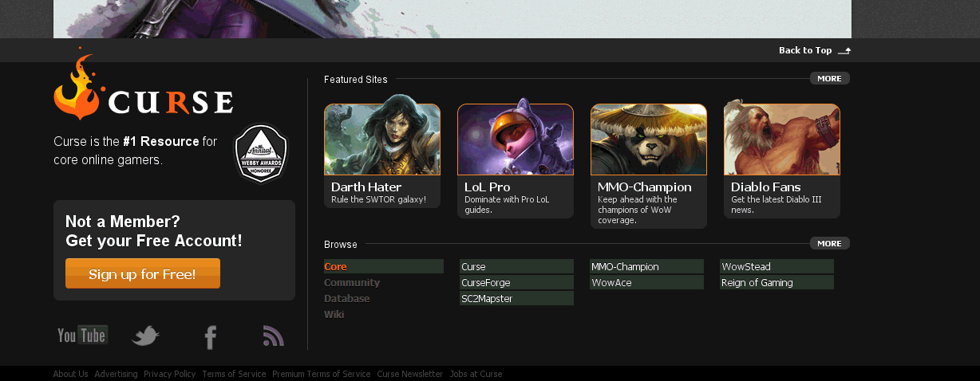The width and height of the screenshot is (980, 381).
Task: Open the Darth Hater thumbnail image
Action: [x=382, y=136]
